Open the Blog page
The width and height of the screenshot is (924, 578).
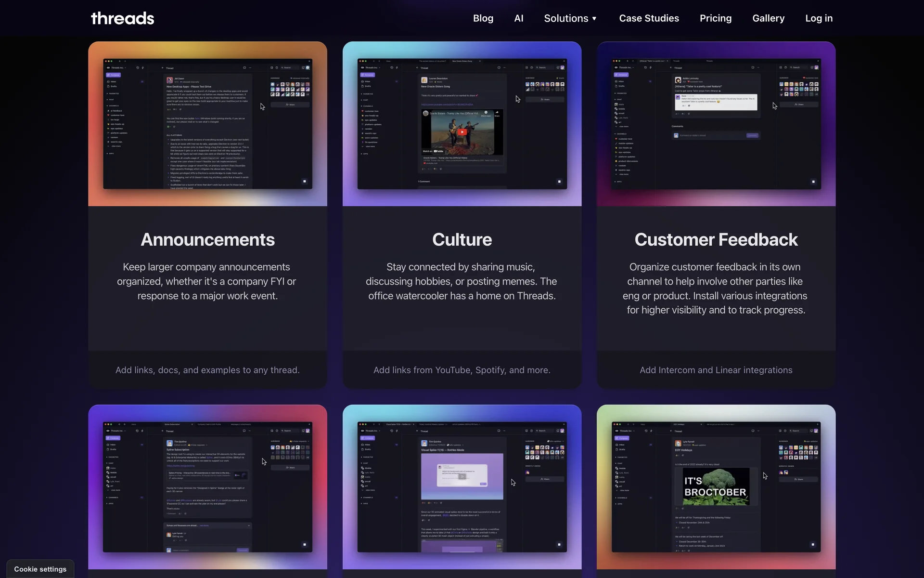pos(483,18)
